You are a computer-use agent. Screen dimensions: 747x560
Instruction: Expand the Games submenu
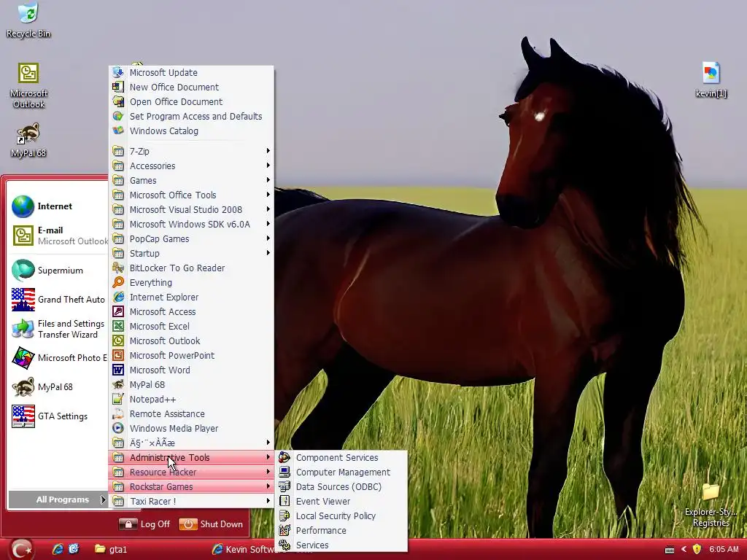(192, 181)
